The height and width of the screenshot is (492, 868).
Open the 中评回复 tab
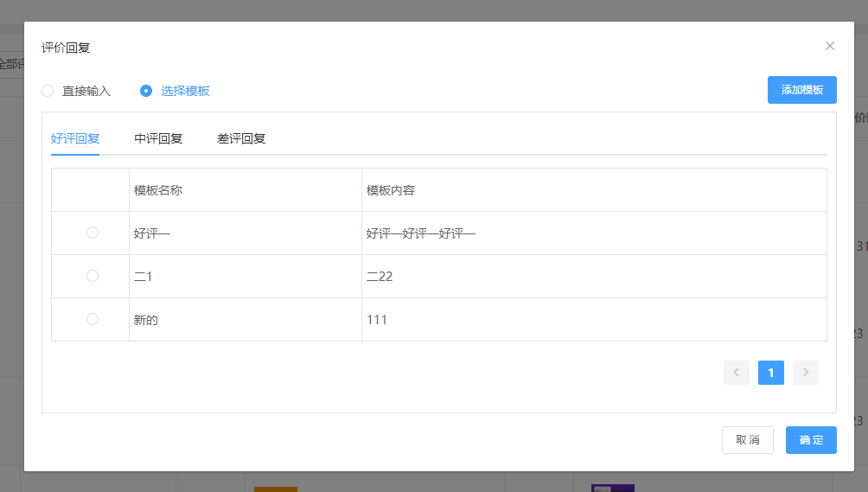coord(158,138)
